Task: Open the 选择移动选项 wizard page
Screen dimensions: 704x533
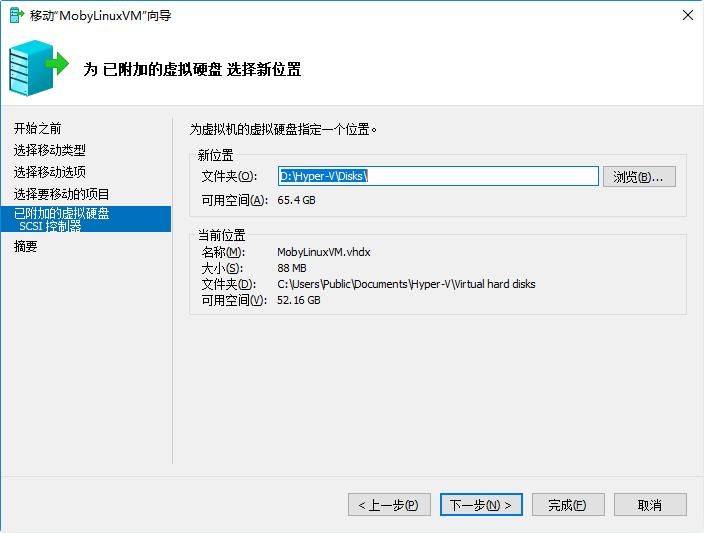Action: pyautogui.click(x=50, y=172)
